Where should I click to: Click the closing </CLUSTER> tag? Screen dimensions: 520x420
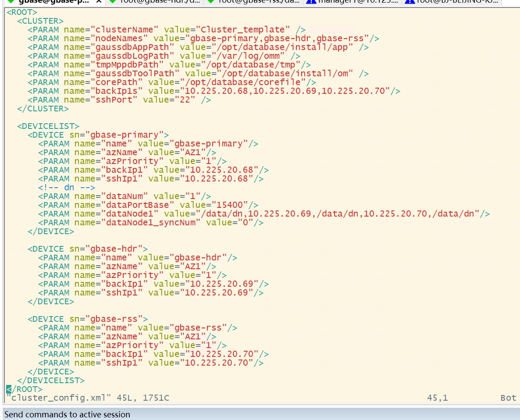click(x=43, y=108)
